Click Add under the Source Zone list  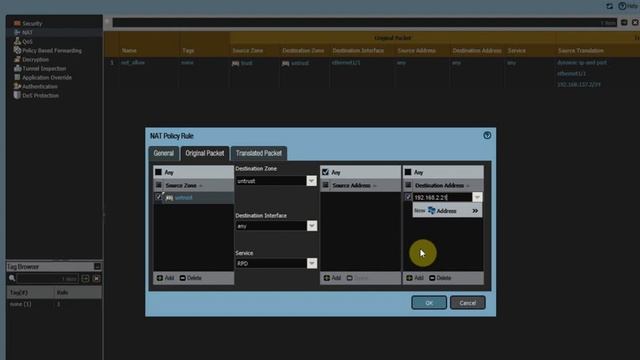tap(165, 278)
